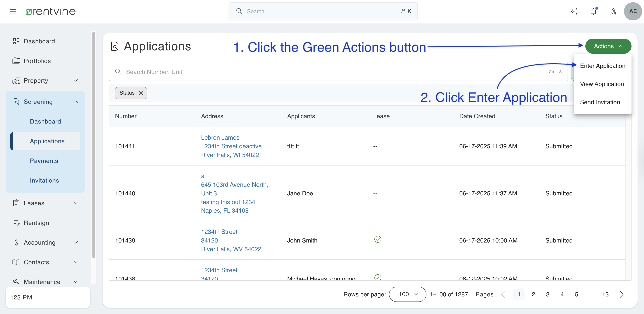Open Applications in Screening submenu
Viewport: 644px width, 314px height.
pyautogui.click(x=45, y=141)
